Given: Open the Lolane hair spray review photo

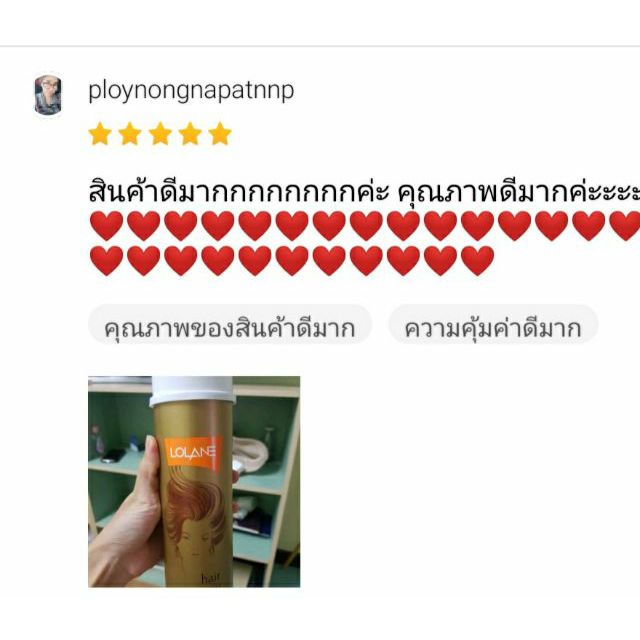Looking at the screenshot, I should [x=194, y=482].
